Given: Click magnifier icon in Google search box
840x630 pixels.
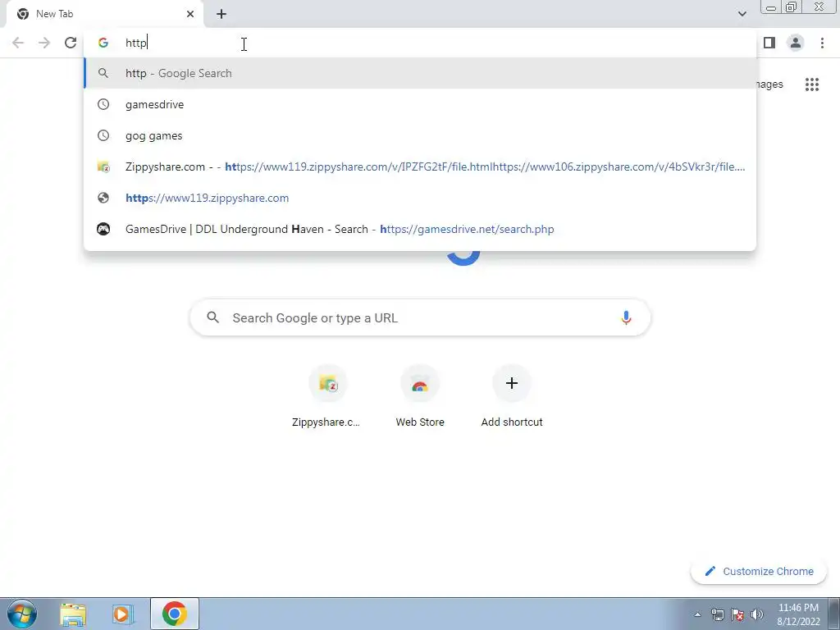Looking at the screenshot, I should click(x=213, y=317).
